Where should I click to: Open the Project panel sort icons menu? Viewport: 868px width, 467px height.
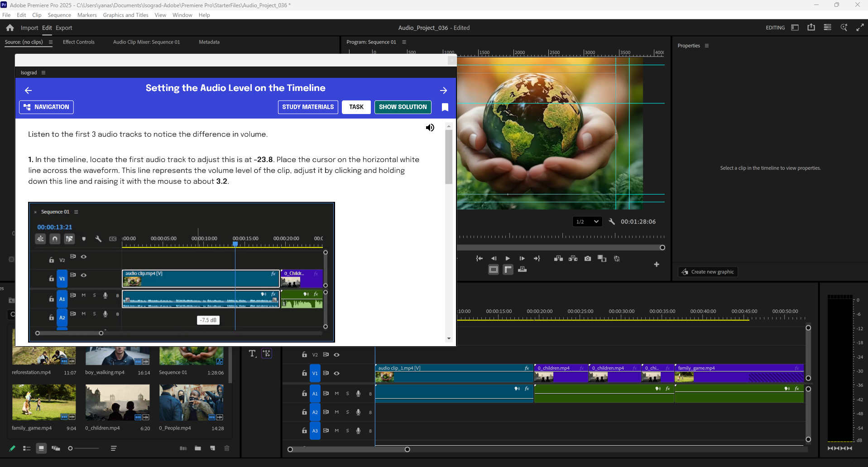point(114,448)
